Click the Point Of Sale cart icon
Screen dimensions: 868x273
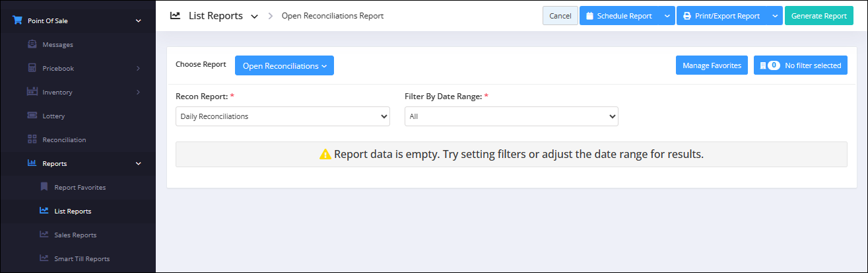coord(18,20)
